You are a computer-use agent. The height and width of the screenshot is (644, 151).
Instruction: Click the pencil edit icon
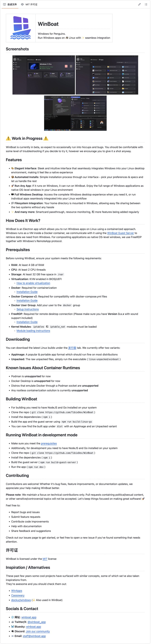click(x=139, y=4)
